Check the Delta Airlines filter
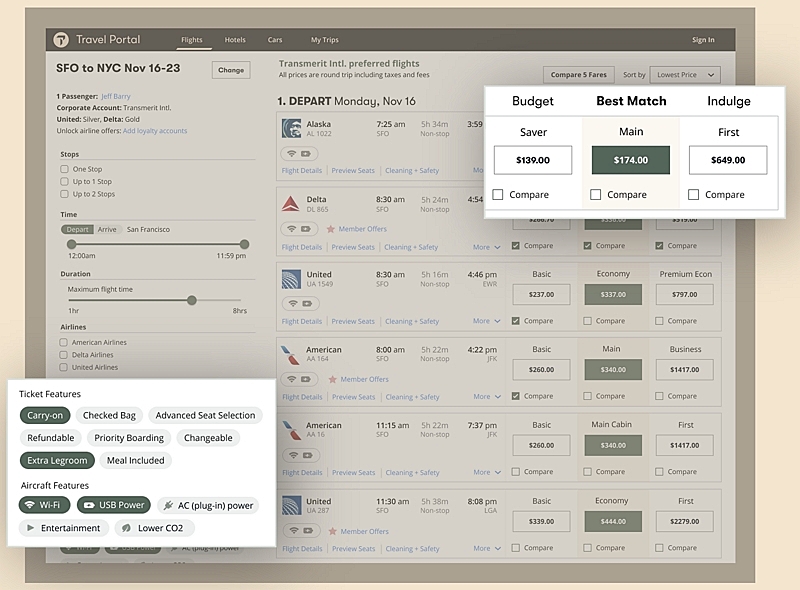 (63, 355)
